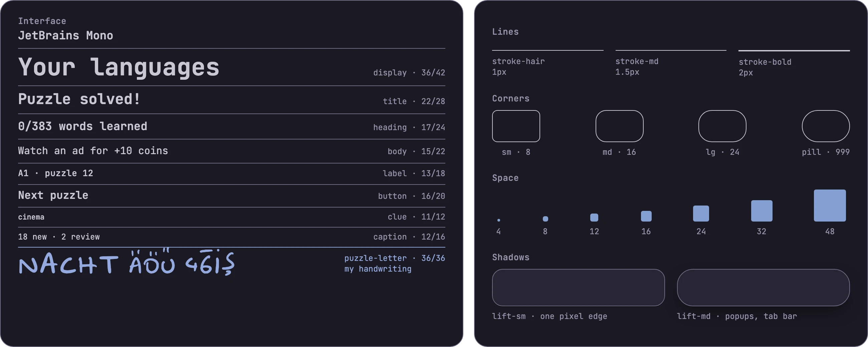Click '0/383 words learned' heading sample
Viewport: 868px width, 347px height.
[82, 126]
